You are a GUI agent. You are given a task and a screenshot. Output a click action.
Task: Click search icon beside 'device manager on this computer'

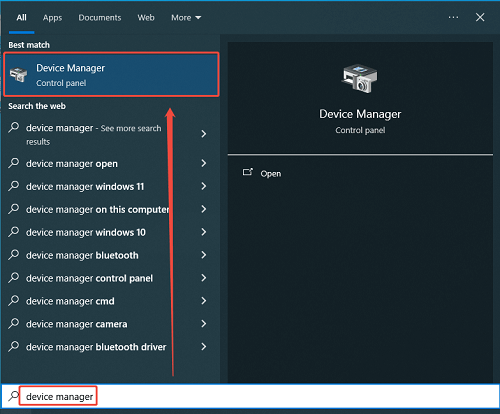click(14, 209)
